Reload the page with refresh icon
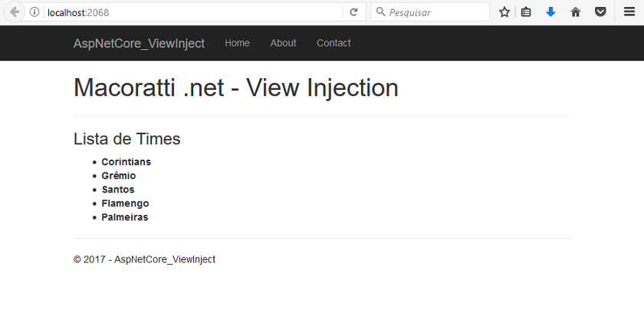This screenshot has width=644, height=336. tap(353, 12)
